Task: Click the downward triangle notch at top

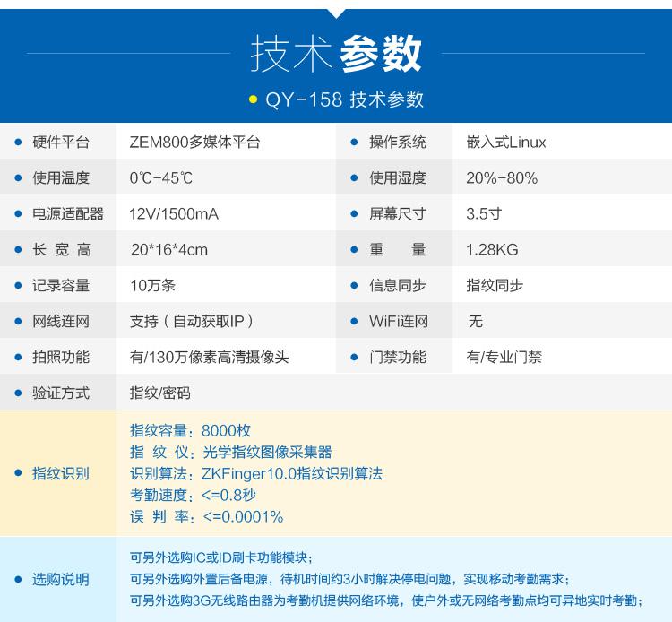Action: [336, 13]
